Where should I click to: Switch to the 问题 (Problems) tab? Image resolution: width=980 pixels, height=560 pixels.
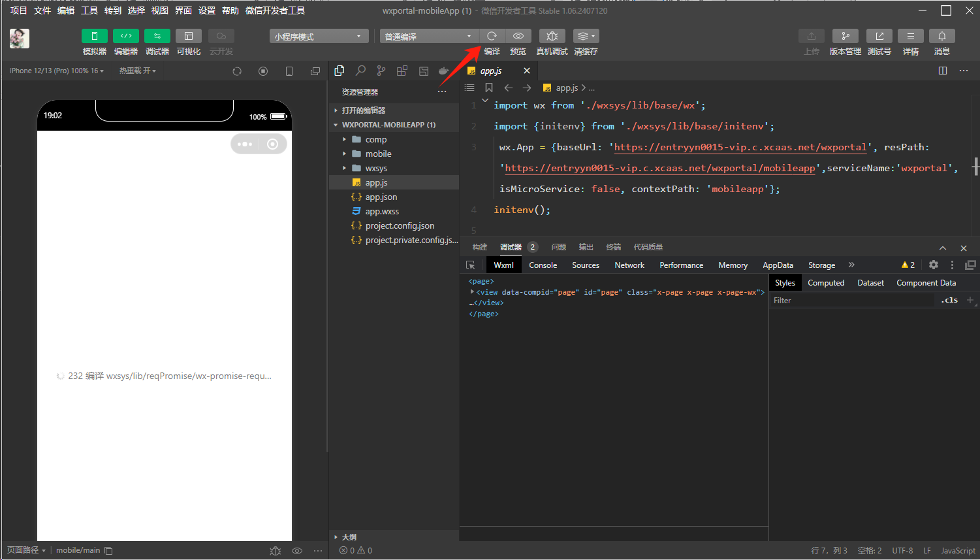pos(558,247)
